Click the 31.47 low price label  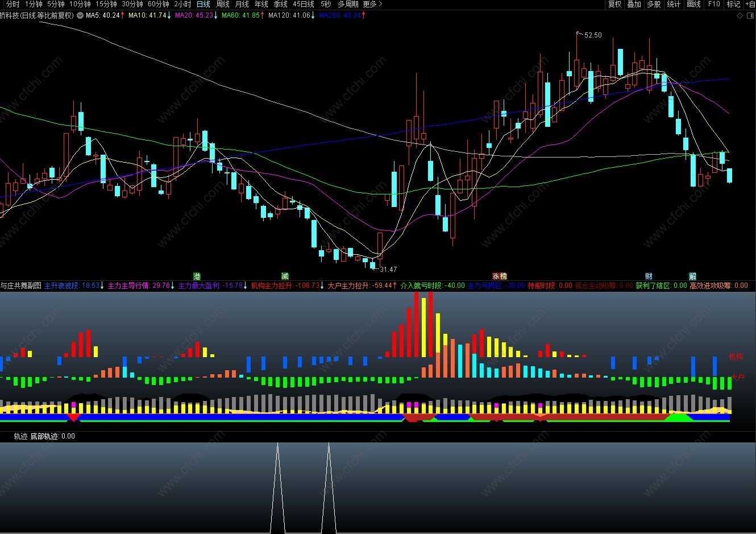click(388, 270)
